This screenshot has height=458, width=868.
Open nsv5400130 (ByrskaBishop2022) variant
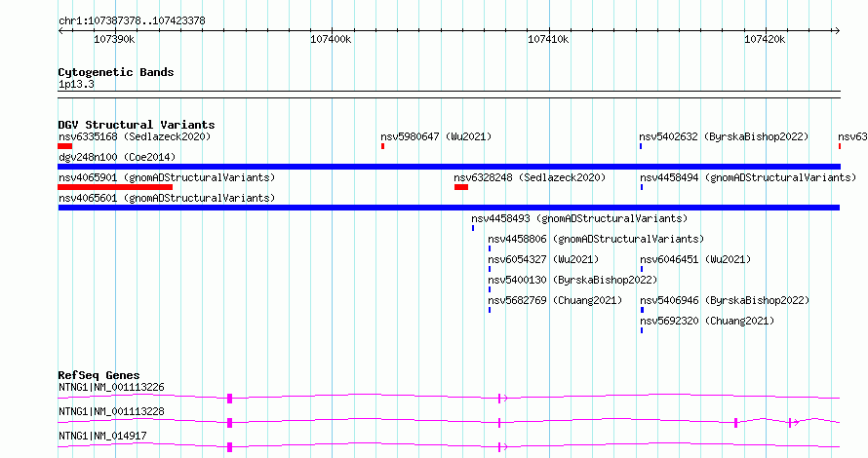572,280
